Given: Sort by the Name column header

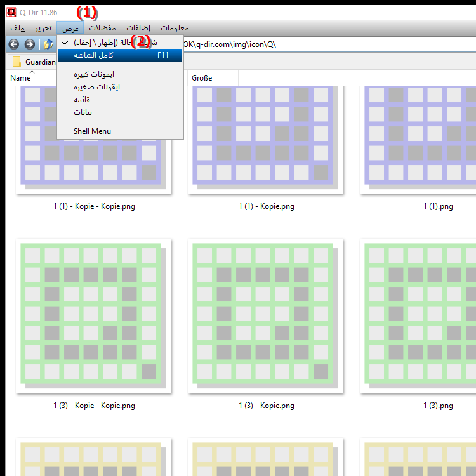Looking at the screenshot, I should 20,78.
